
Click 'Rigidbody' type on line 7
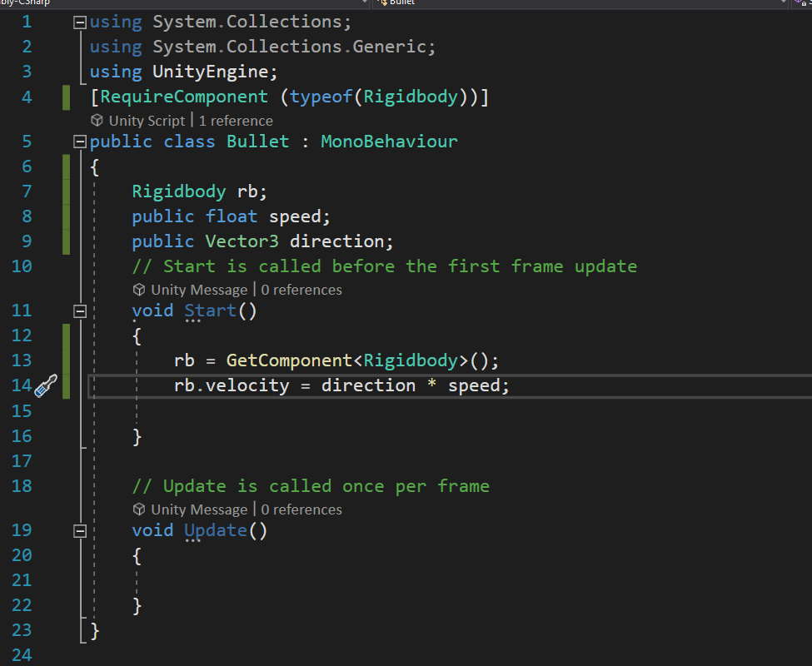click(x=179, y=192)
